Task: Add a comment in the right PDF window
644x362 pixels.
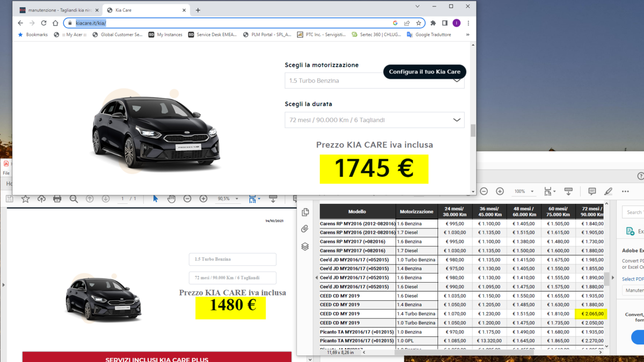Action: (x=592, y=191)
